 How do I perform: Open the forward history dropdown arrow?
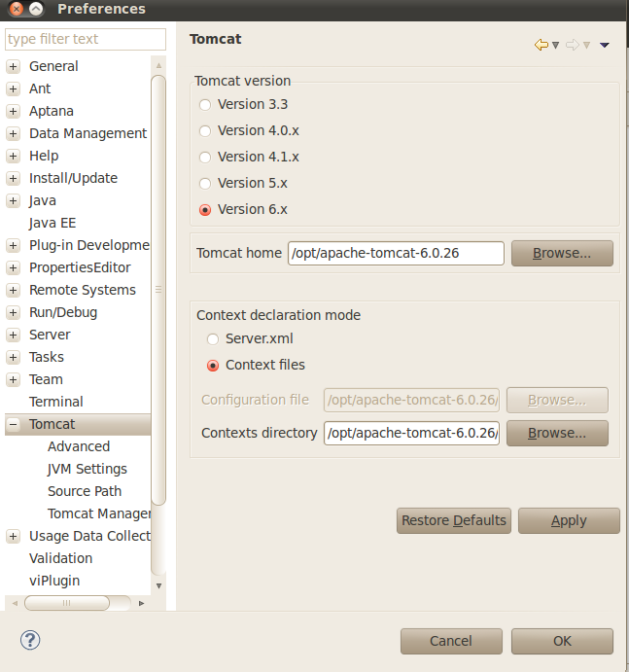tap(587, 45)
